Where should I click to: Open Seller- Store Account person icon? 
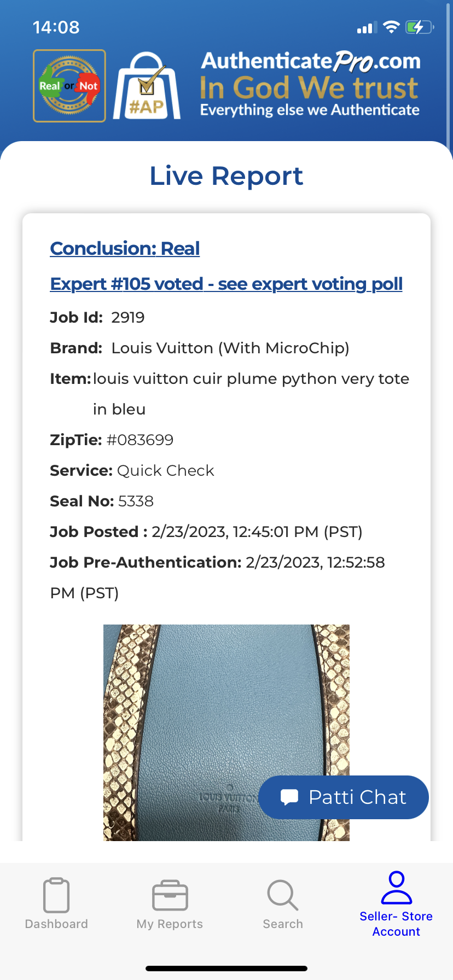coord(396,888)
